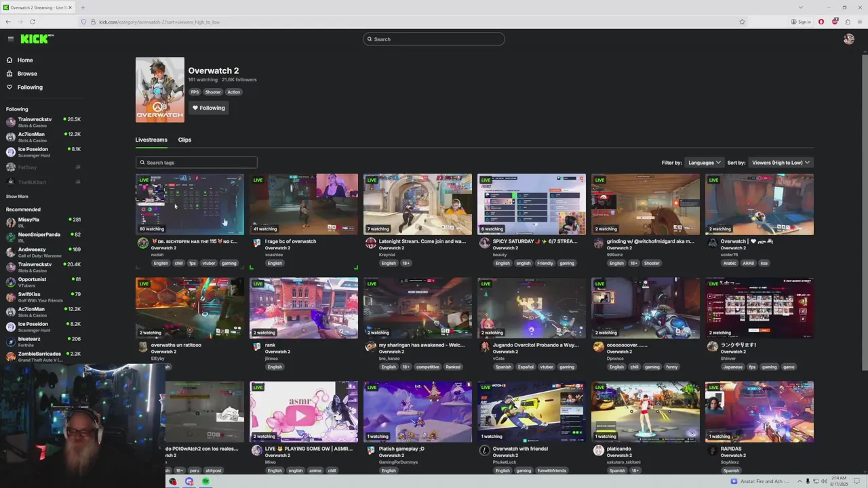Click the FPS category tag
This screenshot has width=868, height=488.
pos(195,92)
